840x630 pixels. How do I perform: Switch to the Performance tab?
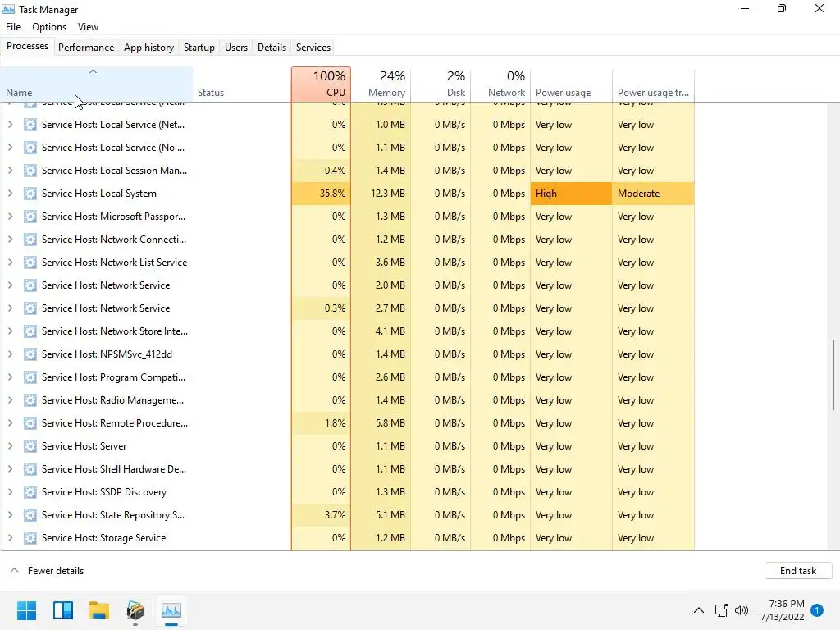point(86,47)
